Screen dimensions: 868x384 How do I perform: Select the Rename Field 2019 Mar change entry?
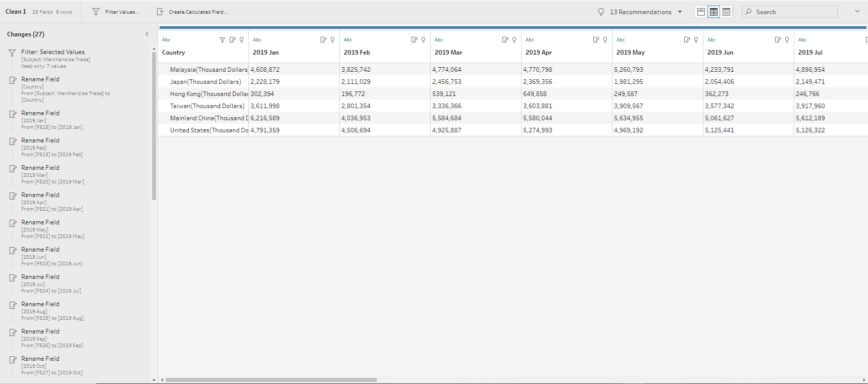tap(40, 168)
